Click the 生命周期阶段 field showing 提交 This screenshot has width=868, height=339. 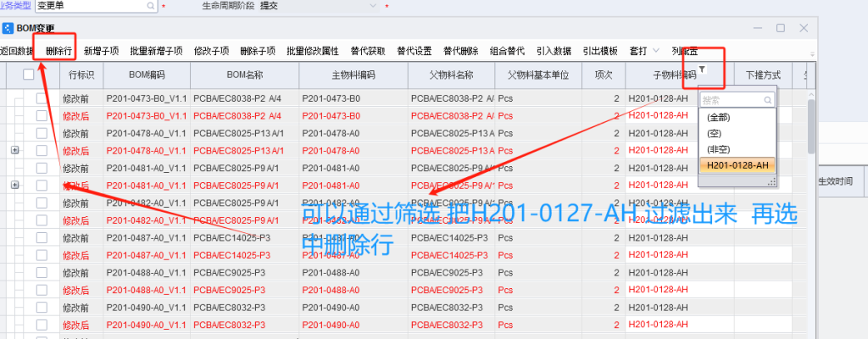point(319,6)
